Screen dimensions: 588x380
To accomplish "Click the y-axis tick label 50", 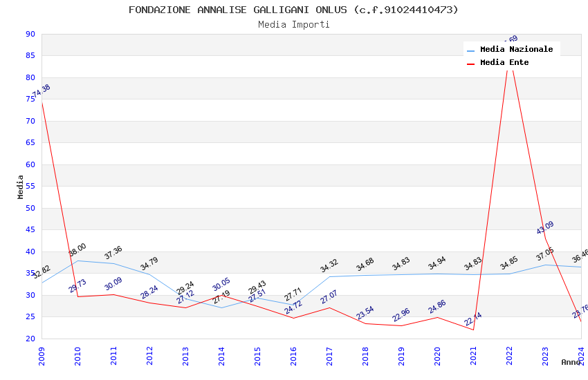I will coord(30,208).
